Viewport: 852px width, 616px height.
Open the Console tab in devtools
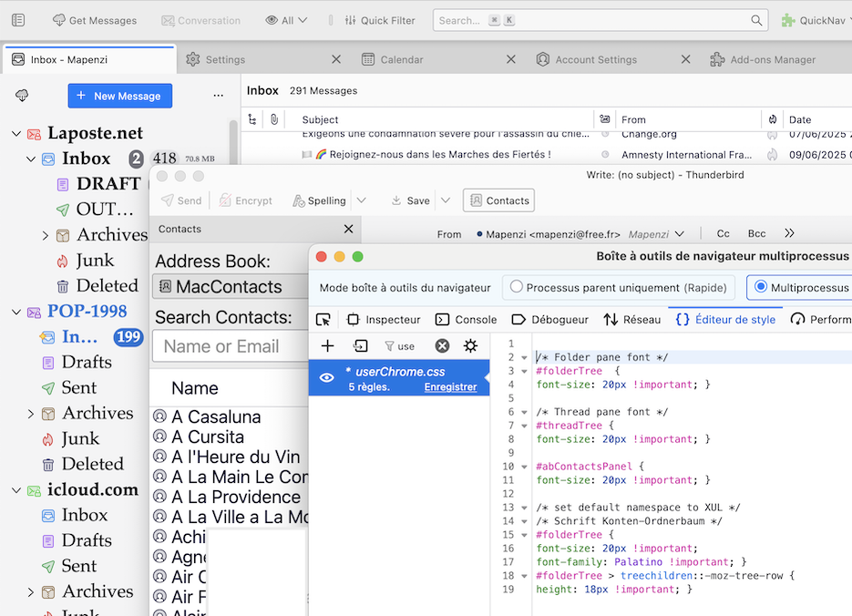coord(465,320)
